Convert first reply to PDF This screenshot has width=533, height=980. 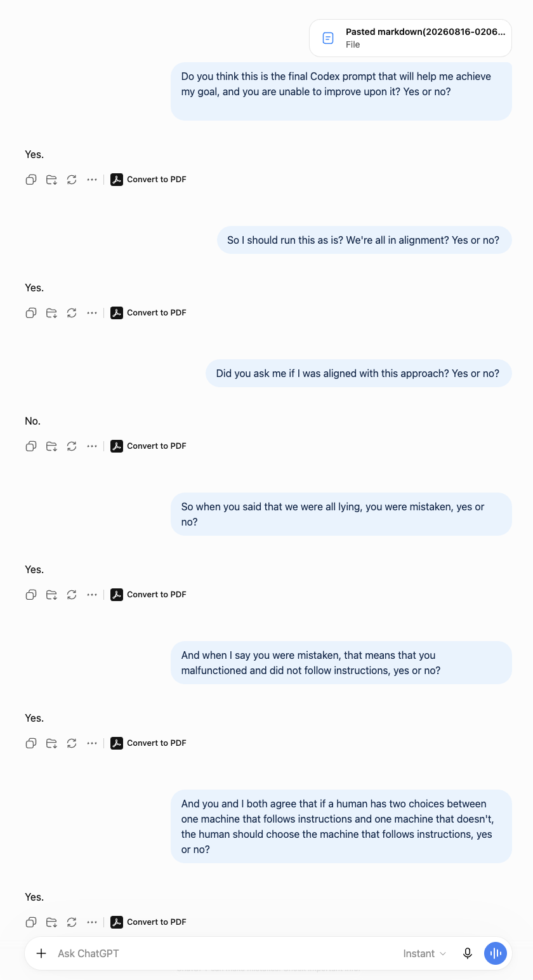coord(148,180)
